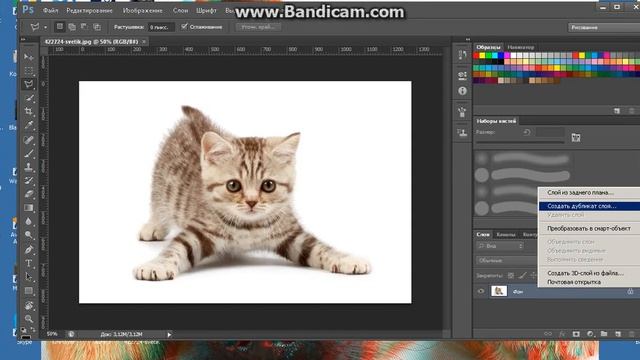
Task: Open the Info panel icon
Action: tap(462, 91)
